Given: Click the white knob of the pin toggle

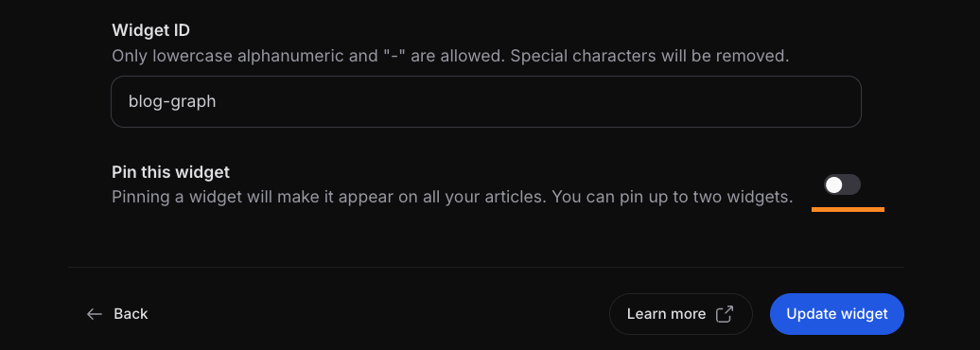Looking at the screenshot, I should (833, 185).
